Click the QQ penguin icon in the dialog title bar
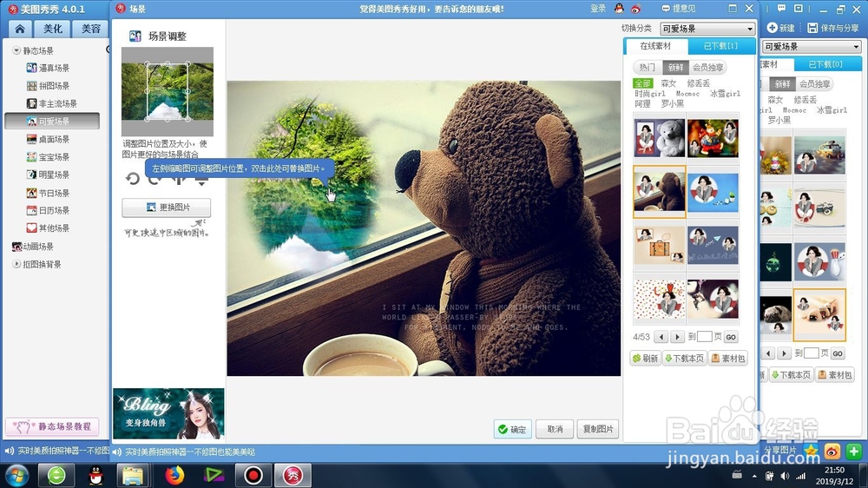 click(619, 9)
